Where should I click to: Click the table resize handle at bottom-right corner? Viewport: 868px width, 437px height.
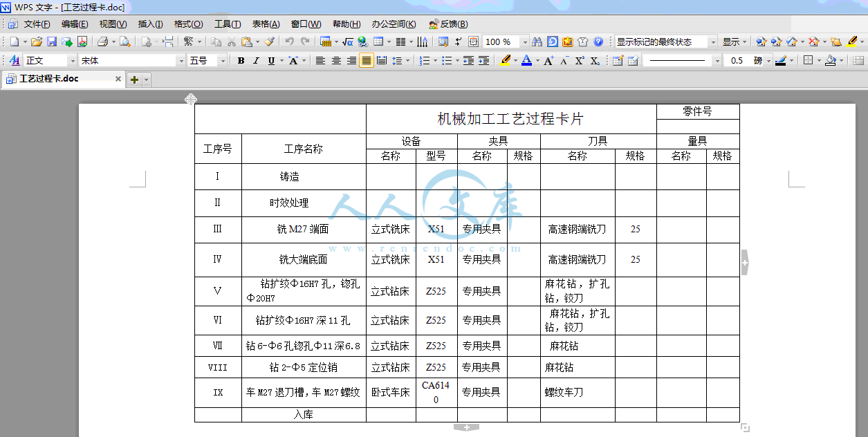pos(745,428)
